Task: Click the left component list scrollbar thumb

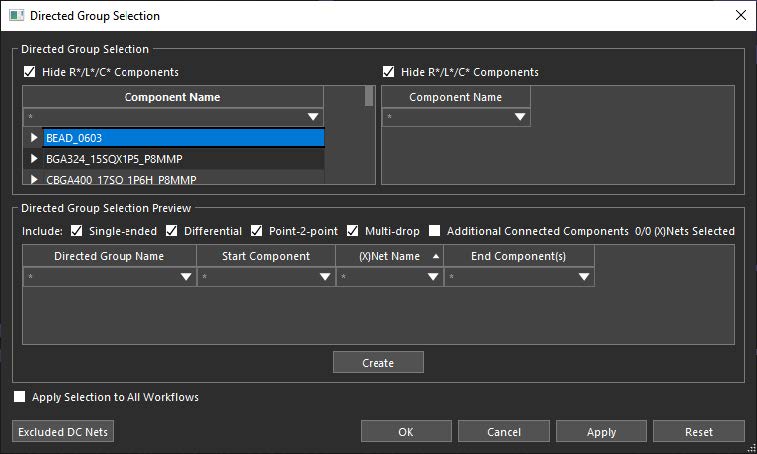Action: coord(369,96)
